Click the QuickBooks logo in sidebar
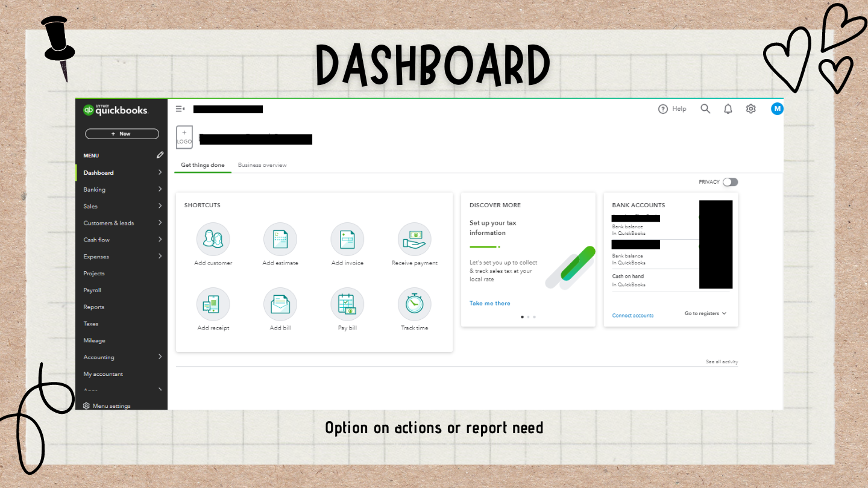The image size is (868, 488). [x=116, y=110]
